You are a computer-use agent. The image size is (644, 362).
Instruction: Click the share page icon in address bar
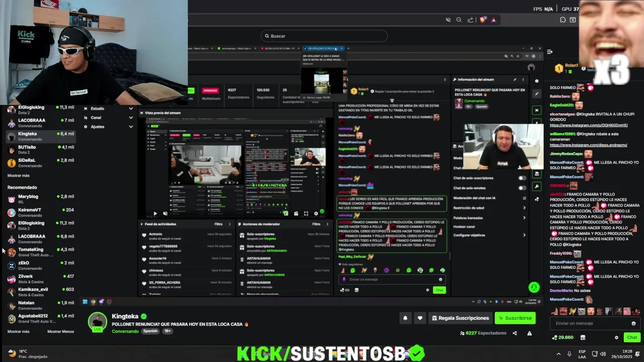pos(470,20)
